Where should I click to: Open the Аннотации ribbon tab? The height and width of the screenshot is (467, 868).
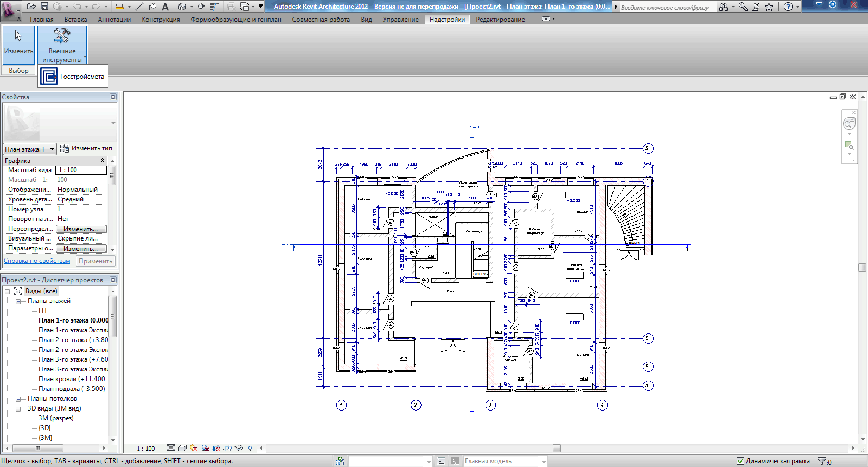[114, 20]
